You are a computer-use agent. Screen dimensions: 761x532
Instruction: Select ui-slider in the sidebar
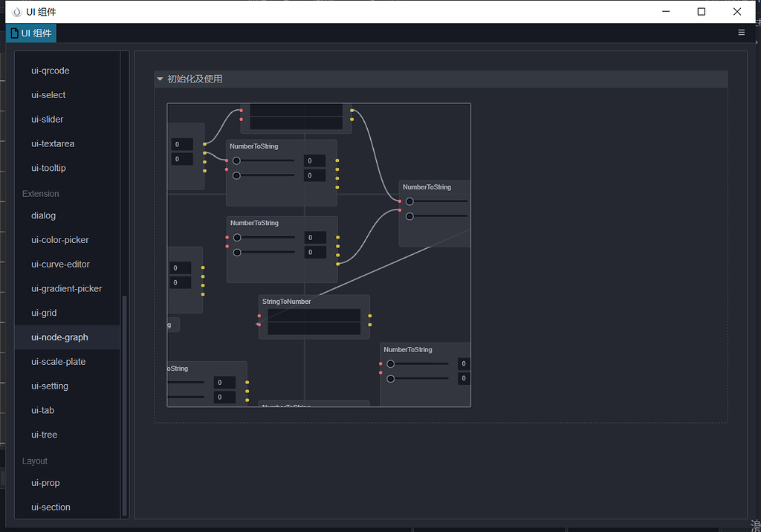coord(47,119)
